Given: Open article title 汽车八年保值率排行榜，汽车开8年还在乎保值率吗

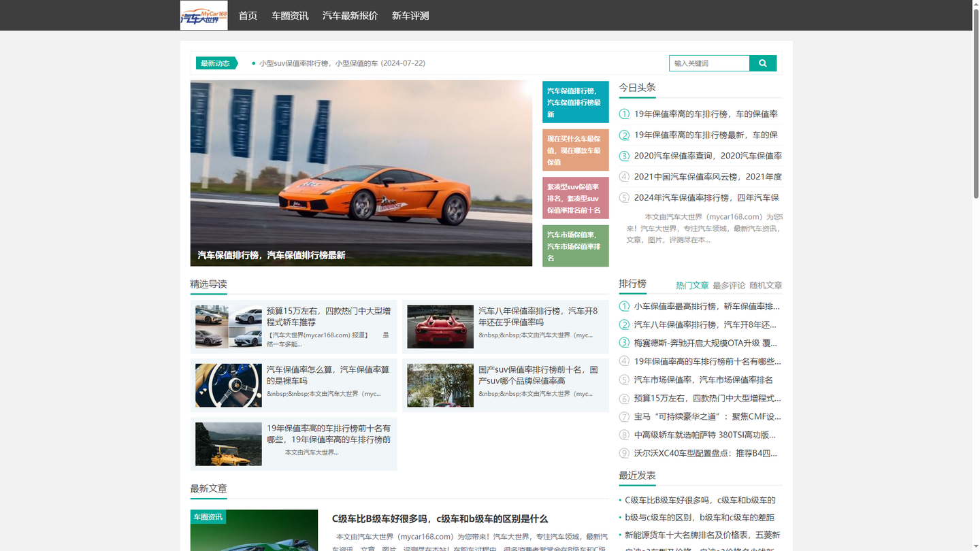Looking at the screenshot, I should tap(538, 316).
